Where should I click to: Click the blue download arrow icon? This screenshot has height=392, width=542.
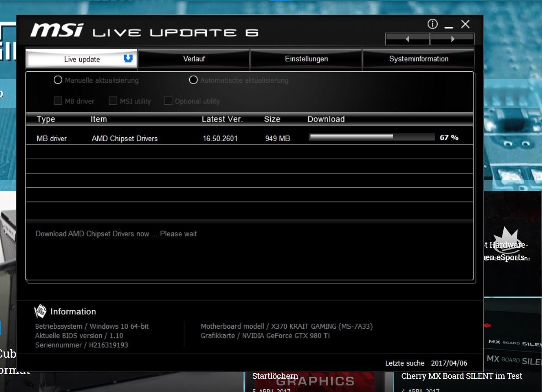click(x=128, y=59)
